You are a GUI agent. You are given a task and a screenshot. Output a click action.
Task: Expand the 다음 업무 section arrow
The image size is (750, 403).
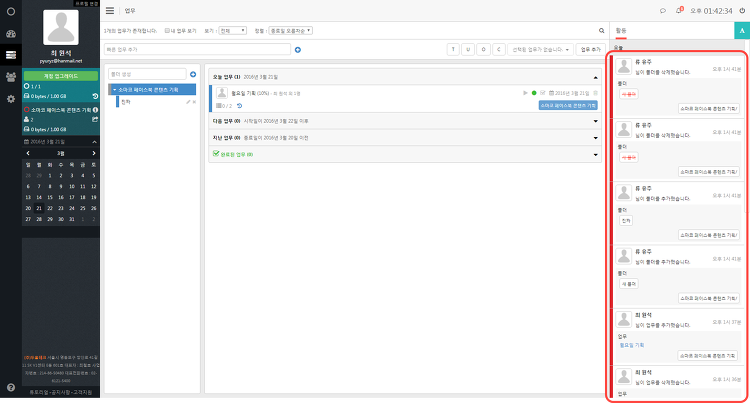coord(596,121)
